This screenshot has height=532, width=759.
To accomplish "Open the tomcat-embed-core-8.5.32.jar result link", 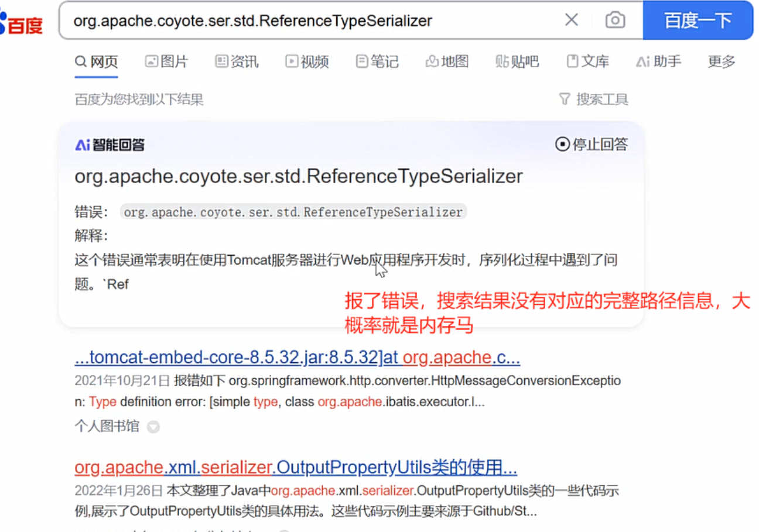I will pyautogui.click(x=297, y=358).
